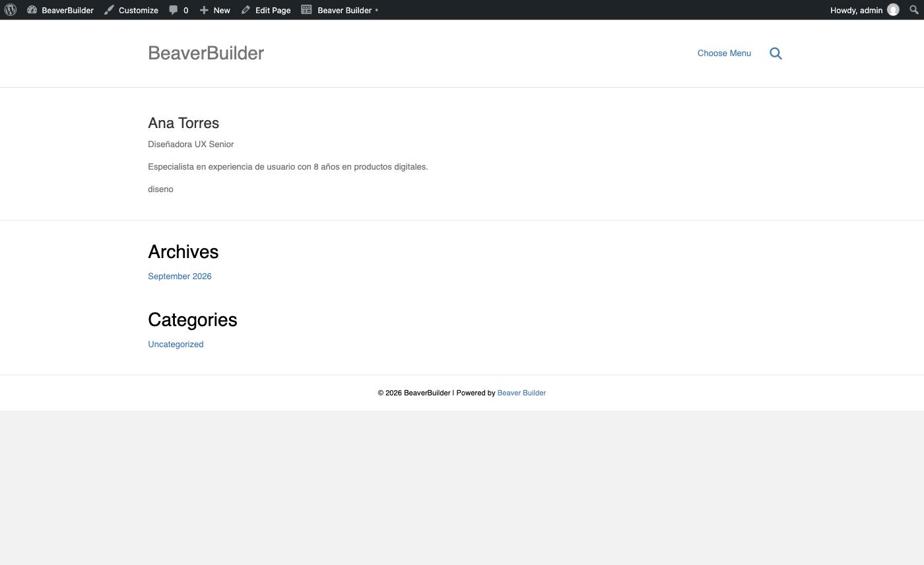Click the Choose Menu link

click(724, 53)
